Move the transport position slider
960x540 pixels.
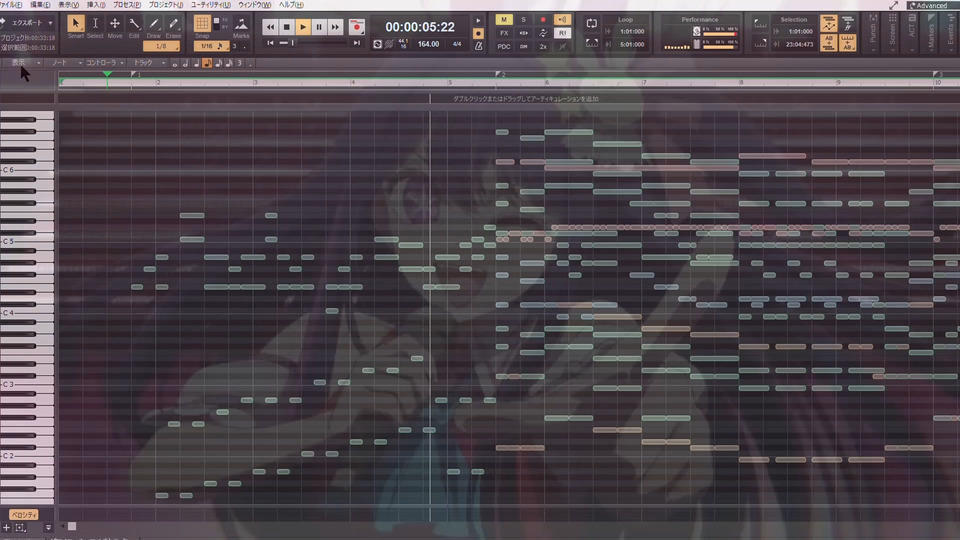click(x=293, y=43)
